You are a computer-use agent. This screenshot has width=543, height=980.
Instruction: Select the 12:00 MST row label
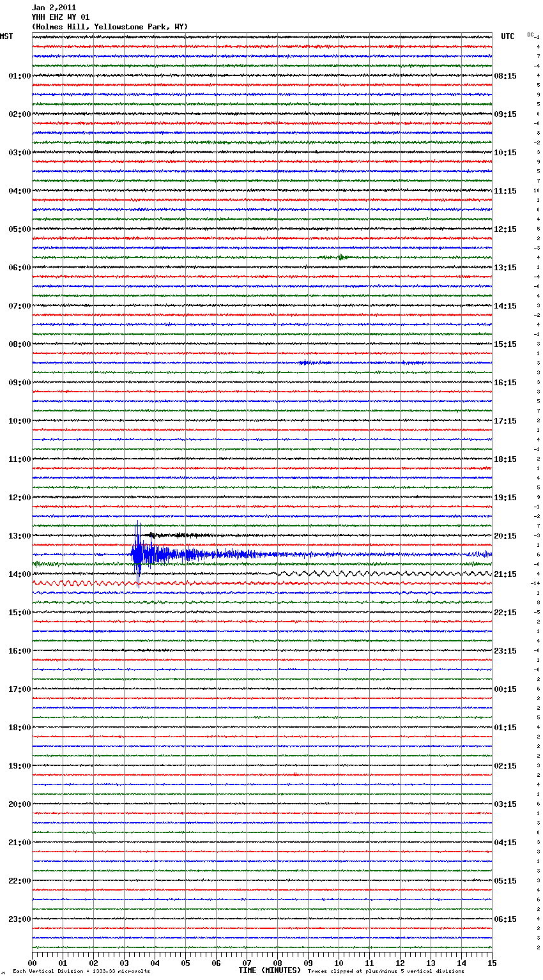coord(20,498)
